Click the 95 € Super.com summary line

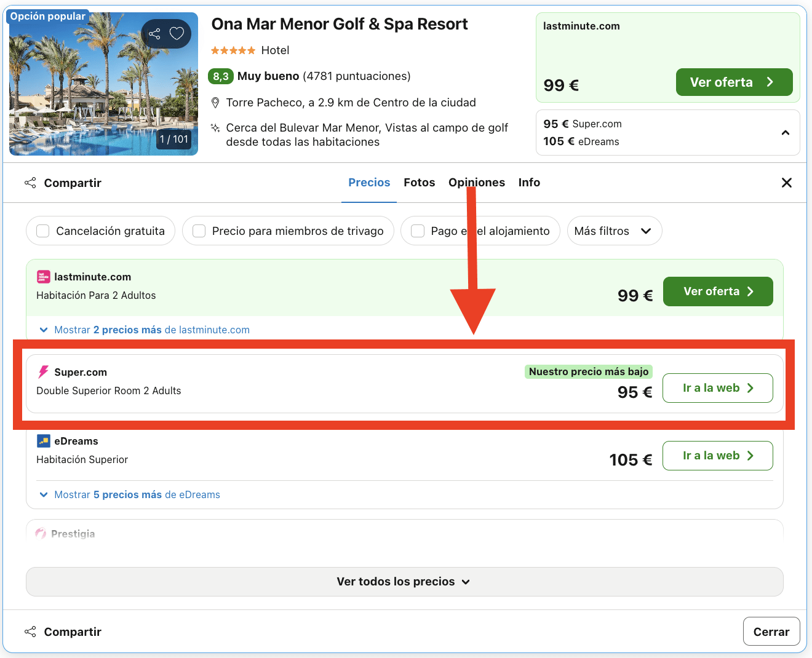pyautogui.click(x=583, y=124)
